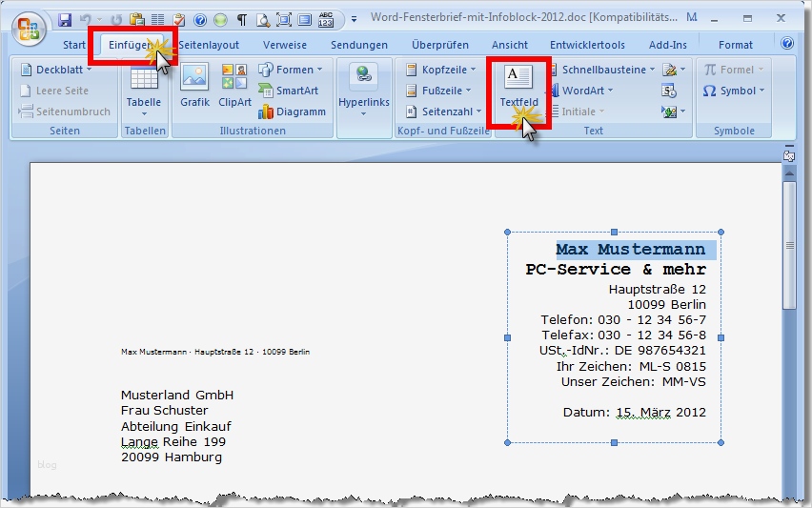Open the ClipArt pane
Screen dimensions: 812x508
[x=234, y=86]
